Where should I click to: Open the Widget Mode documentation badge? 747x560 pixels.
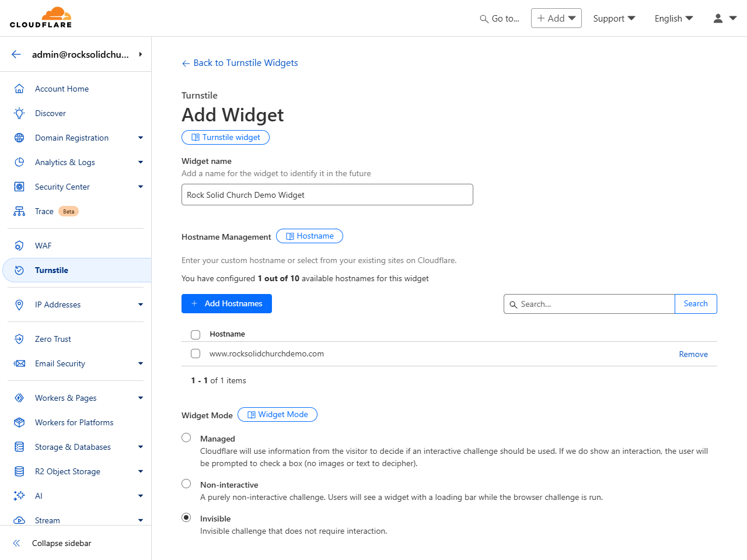277,415
